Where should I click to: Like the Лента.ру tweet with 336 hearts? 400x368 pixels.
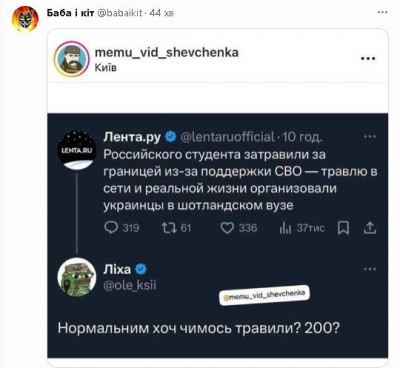(227, 228)
